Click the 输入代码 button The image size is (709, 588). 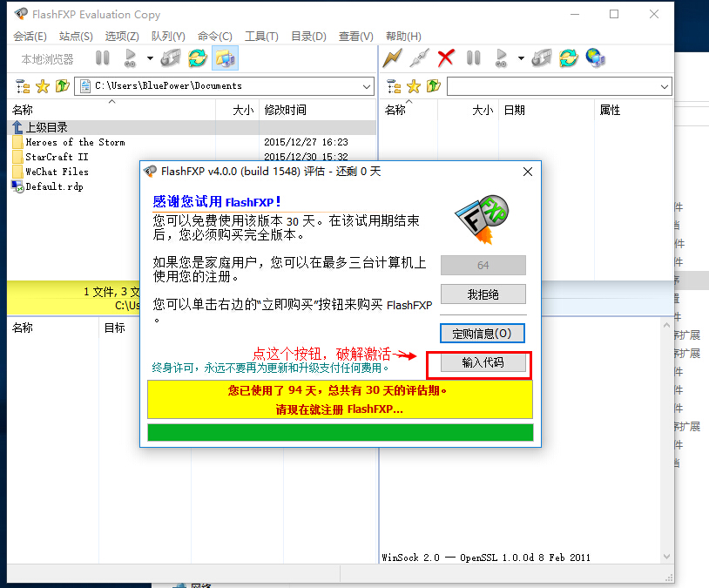pos(483,362)
